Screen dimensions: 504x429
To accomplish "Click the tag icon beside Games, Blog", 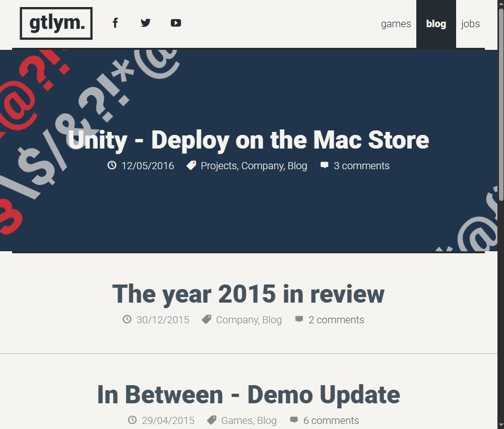I will tap(212, 420).
